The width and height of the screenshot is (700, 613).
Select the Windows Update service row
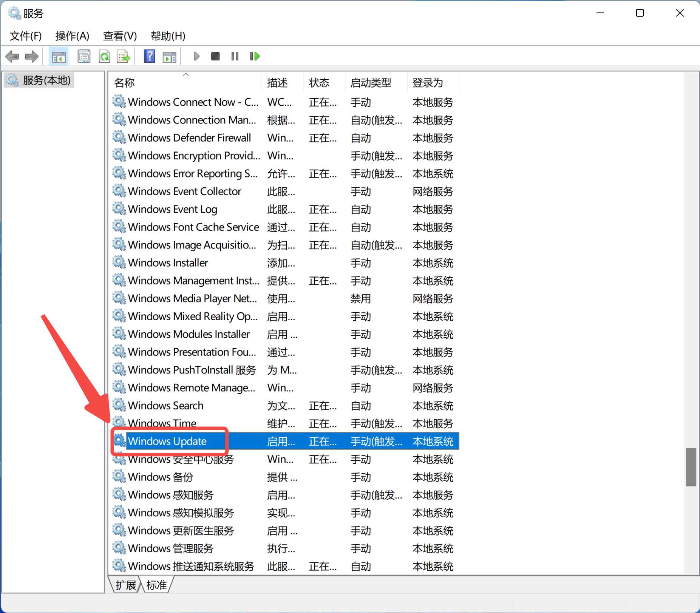286,441
